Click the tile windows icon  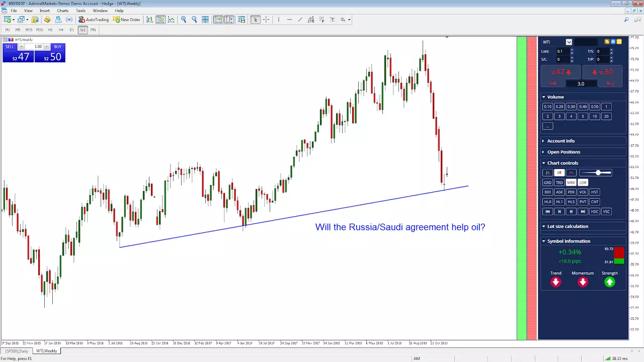coord(205,20)
